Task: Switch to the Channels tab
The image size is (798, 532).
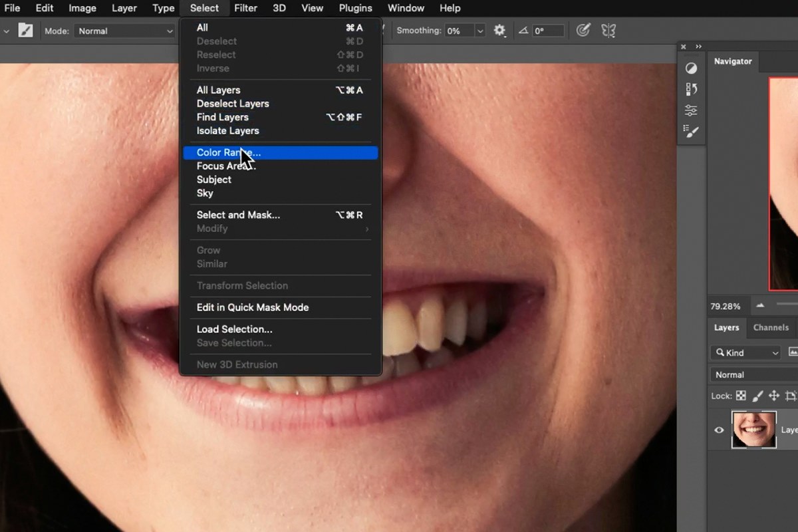Action: click(x=771, y=327)
